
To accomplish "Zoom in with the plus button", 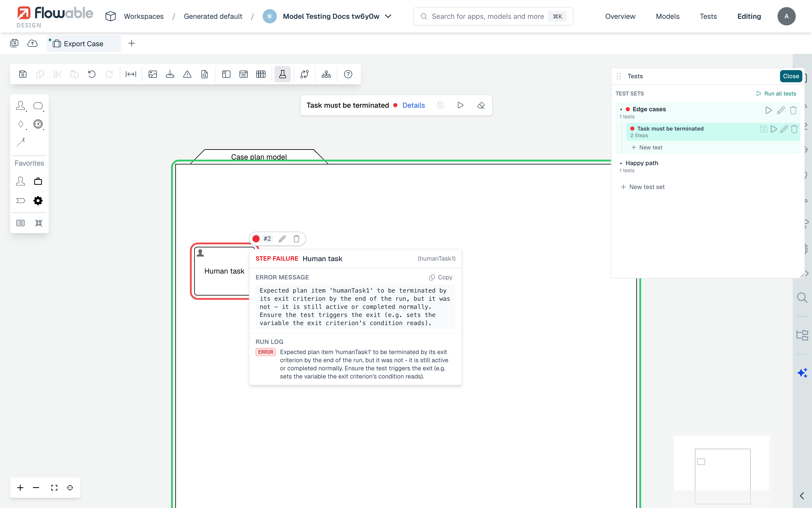I will [x=20, y=487].
